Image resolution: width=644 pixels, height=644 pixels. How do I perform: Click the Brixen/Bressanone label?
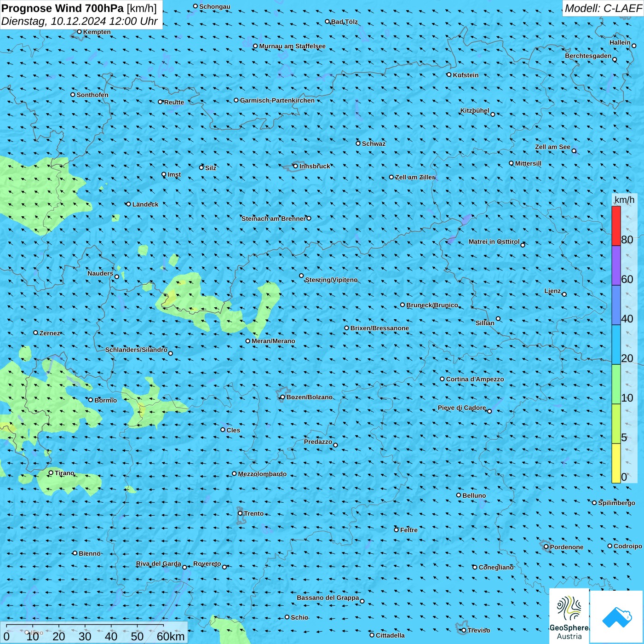click(379, 328)
